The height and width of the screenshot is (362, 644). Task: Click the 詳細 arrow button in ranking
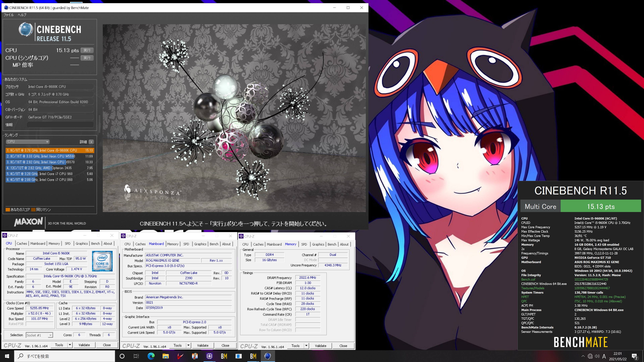(92, 142)
